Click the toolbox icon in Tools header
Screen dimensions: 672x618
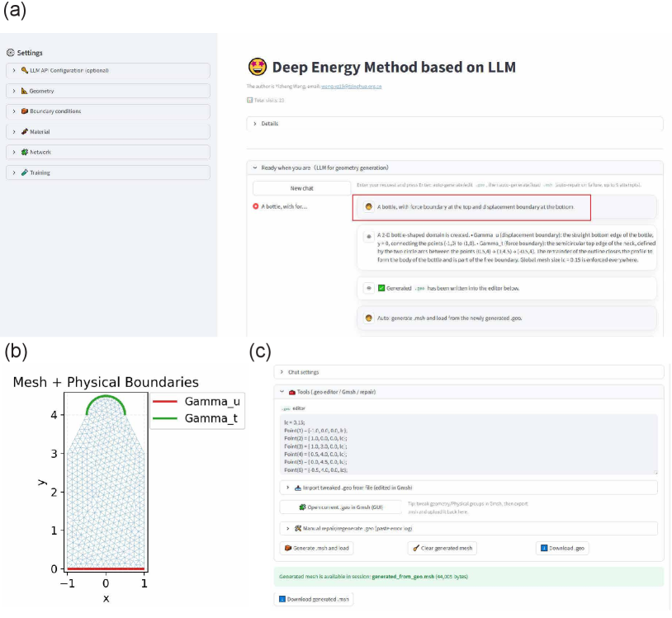(292, 392)
